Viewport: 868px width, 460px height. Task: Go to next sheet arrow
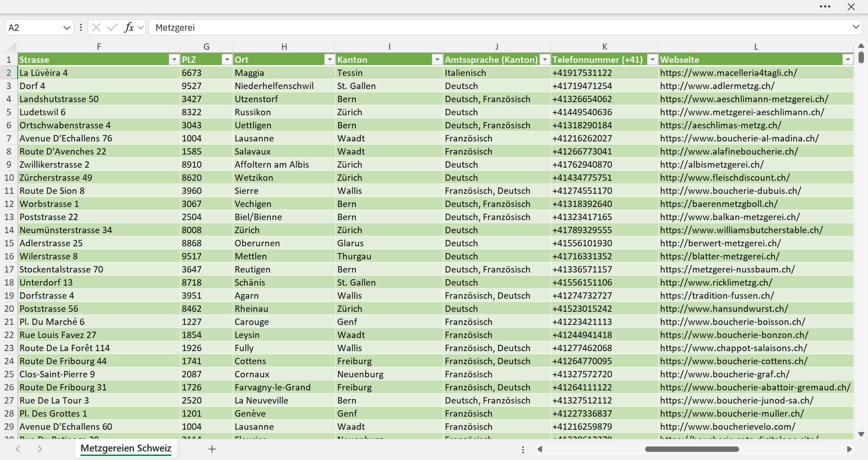point(40,449)
